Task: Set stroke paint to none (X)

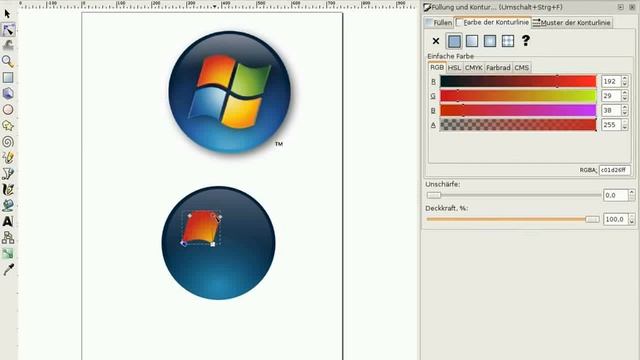Action: pos(436,41)
